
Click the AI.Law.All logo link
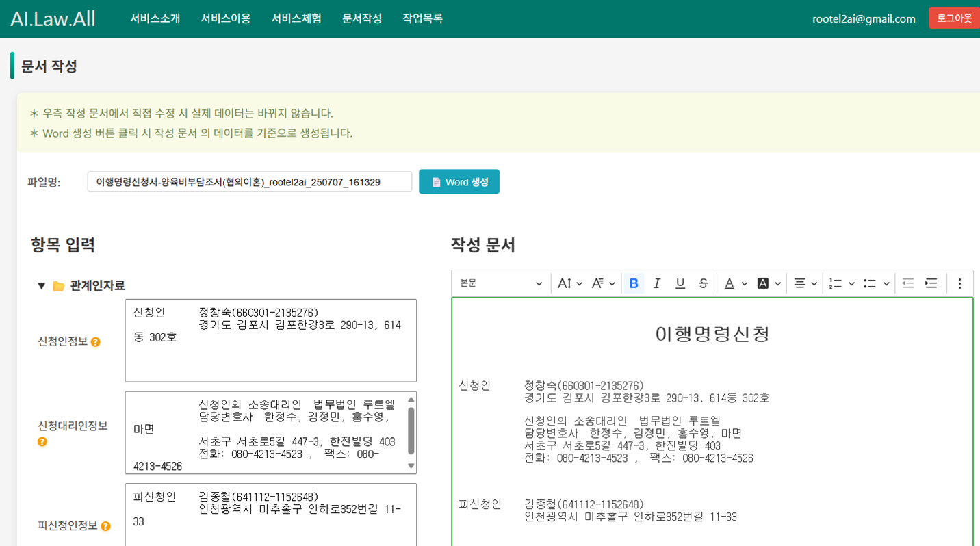[x=53, y=19]
